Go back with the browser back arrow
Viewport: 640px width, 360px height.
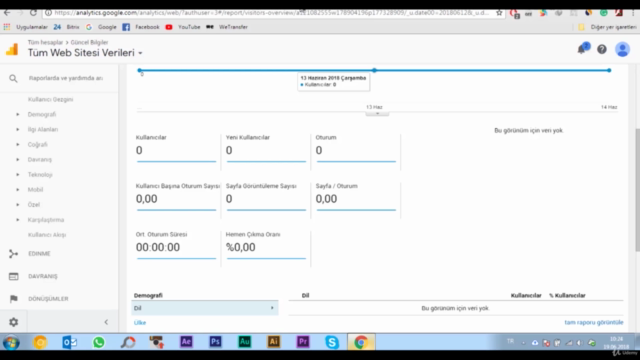coord(7,13)
